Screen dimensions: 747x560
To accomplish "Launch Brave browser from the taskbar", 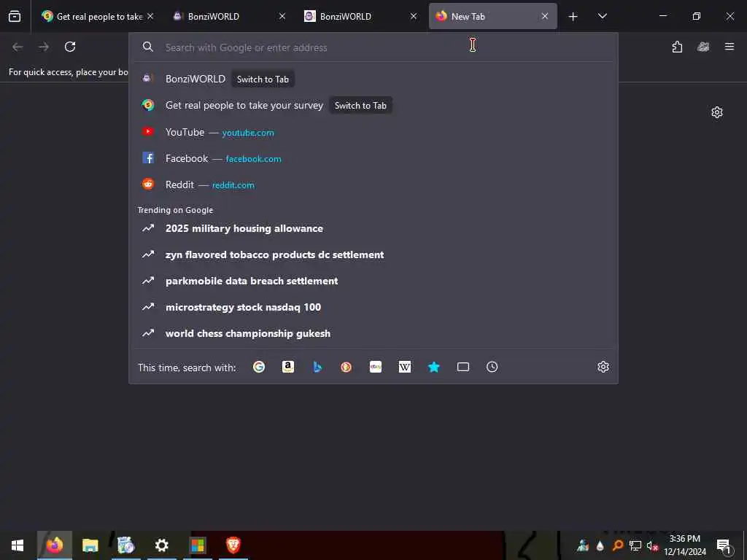I will click(233, 545).
